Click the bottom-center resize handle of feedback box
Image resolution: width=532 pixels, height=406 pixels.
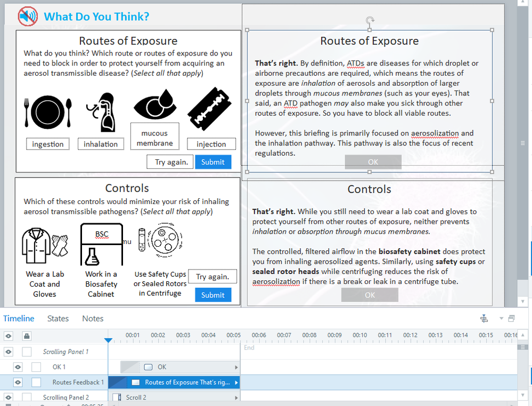tap(370, 172)
